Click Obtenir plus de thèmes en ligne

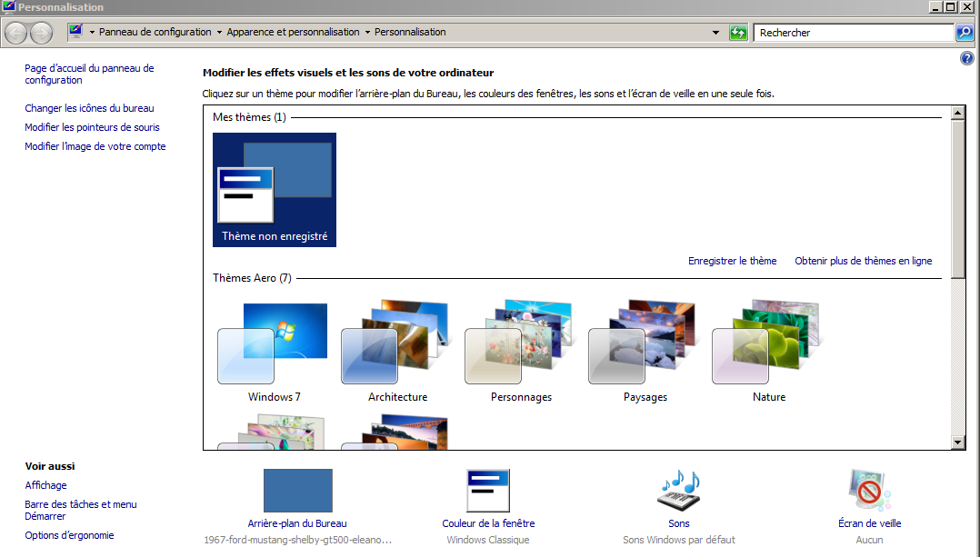pos(863,261)
